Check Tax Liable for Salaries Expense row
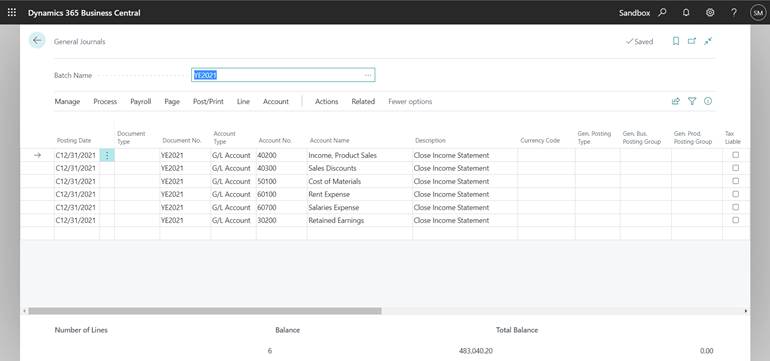This screenshot has width=770, height=361. (735, 207)
